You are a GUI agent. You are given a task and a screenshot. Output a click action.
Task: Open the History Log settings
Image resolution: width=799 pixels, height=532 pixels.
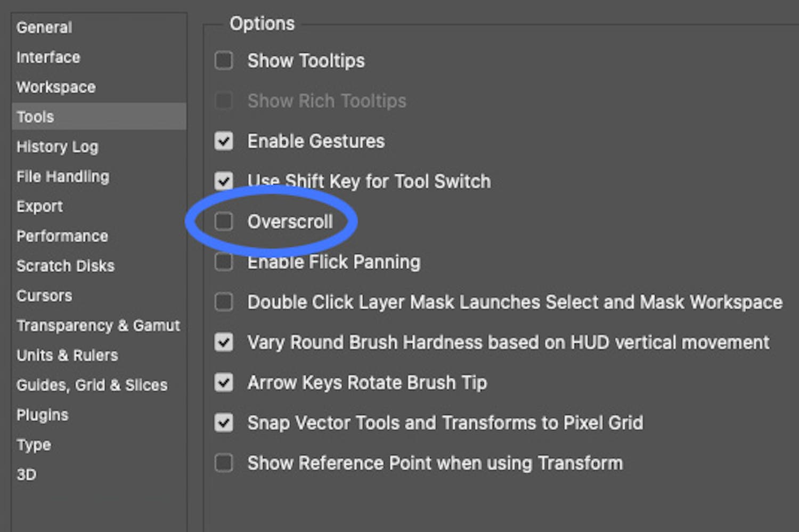point(57,146)
